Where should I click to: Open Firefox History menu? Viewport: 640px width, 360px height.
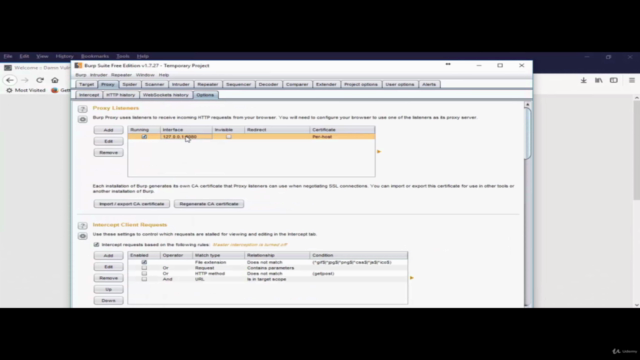coord(64,56)
